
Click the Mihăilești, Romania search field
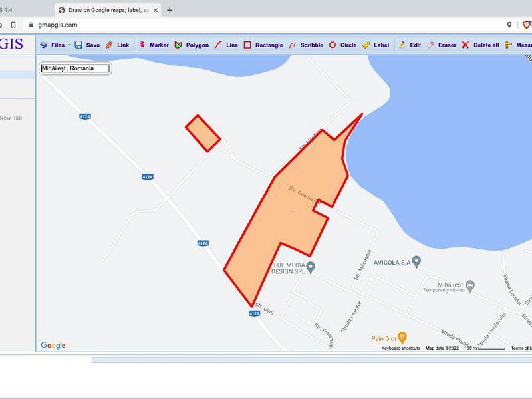pos(74,68)
